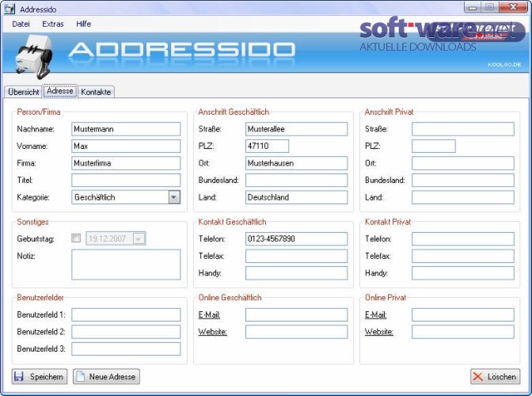Switch to the Übersicht tab
This screenshot has height=396, width=532.
(24, 92)
